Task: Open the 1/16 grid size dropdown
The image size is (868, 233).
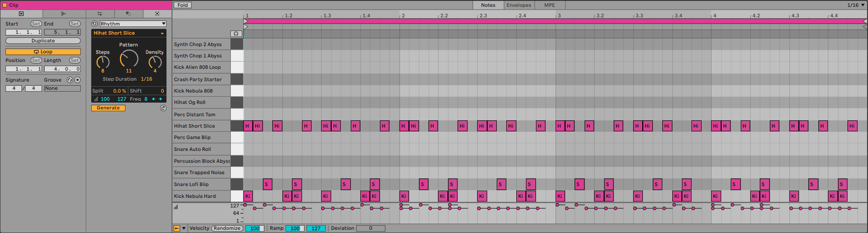Action: click(x=855, y=5)
